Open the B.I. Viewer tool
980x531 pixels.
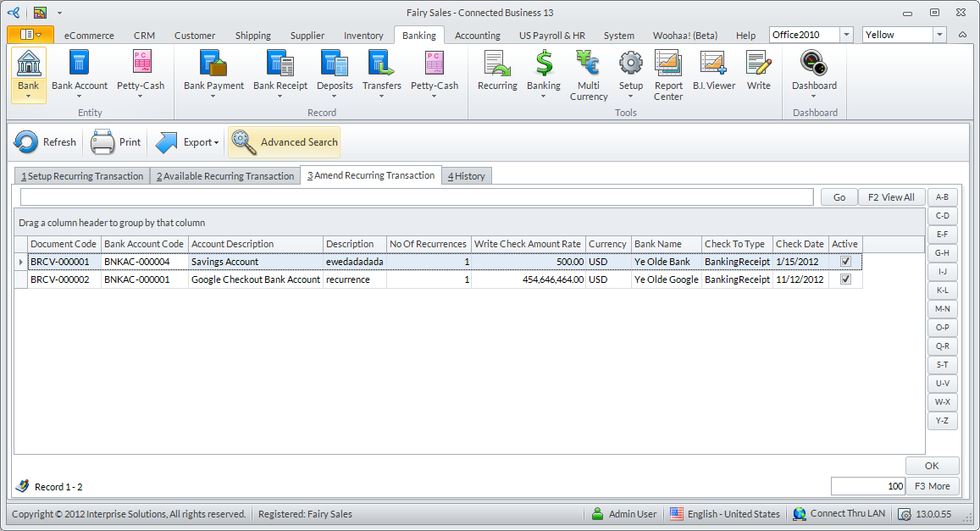click(x=713, y=64)
